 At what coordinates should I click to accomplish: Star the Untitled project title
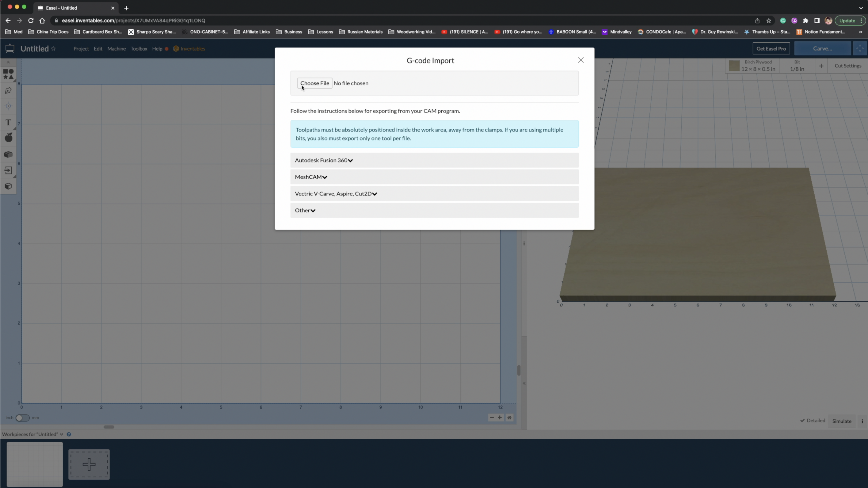point(53,48)
